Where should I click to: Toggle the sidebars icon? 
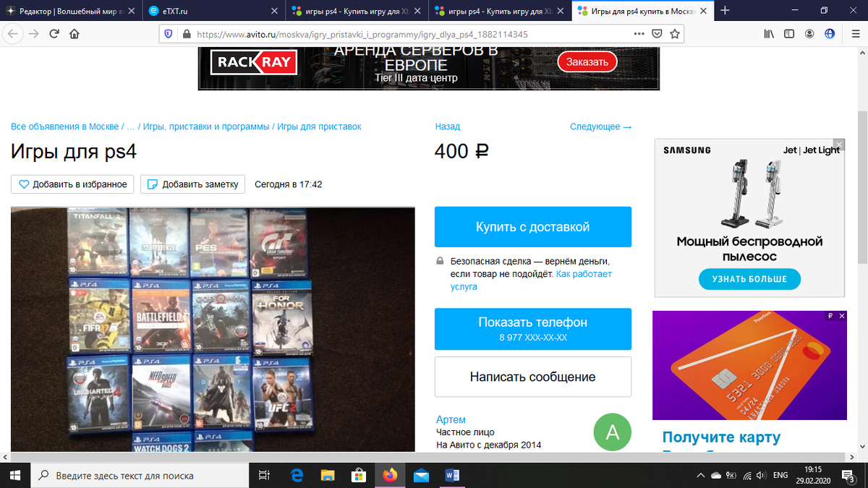789,34
